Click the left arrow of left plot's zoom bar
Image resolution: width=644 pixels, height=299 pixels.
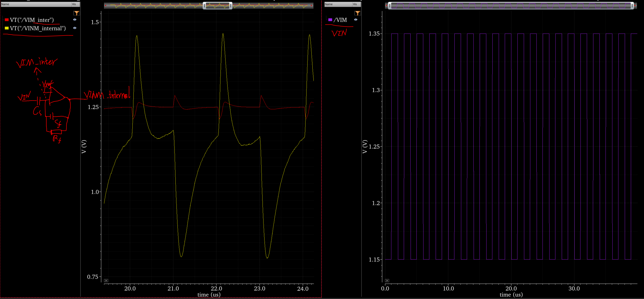(x=105, y=6)
